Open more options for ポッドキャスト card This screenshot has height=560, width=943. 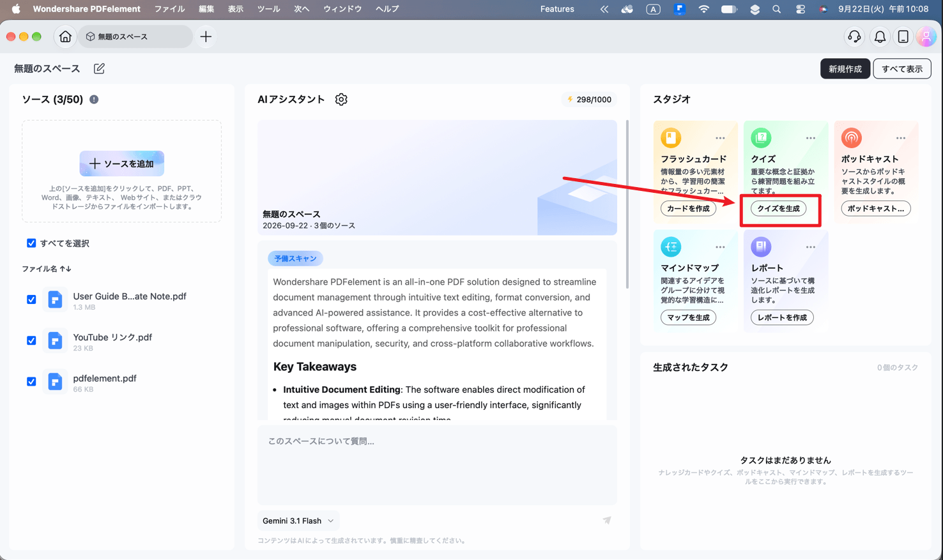tap(900, 138)
